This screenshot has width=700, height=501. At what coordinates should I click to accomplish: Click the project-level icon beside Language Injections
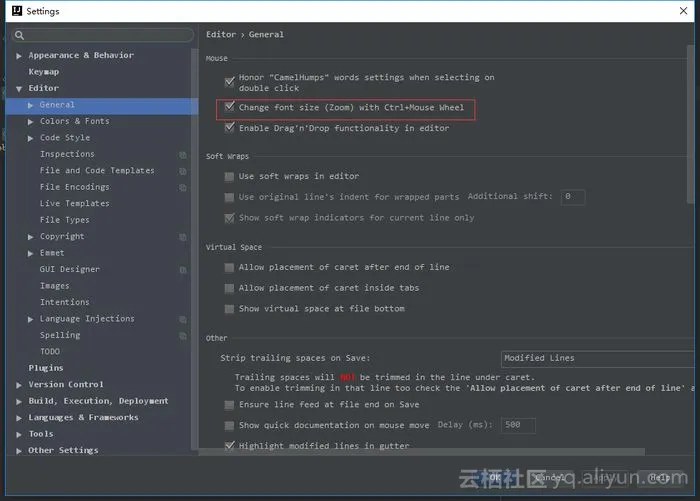pos(183,319)
